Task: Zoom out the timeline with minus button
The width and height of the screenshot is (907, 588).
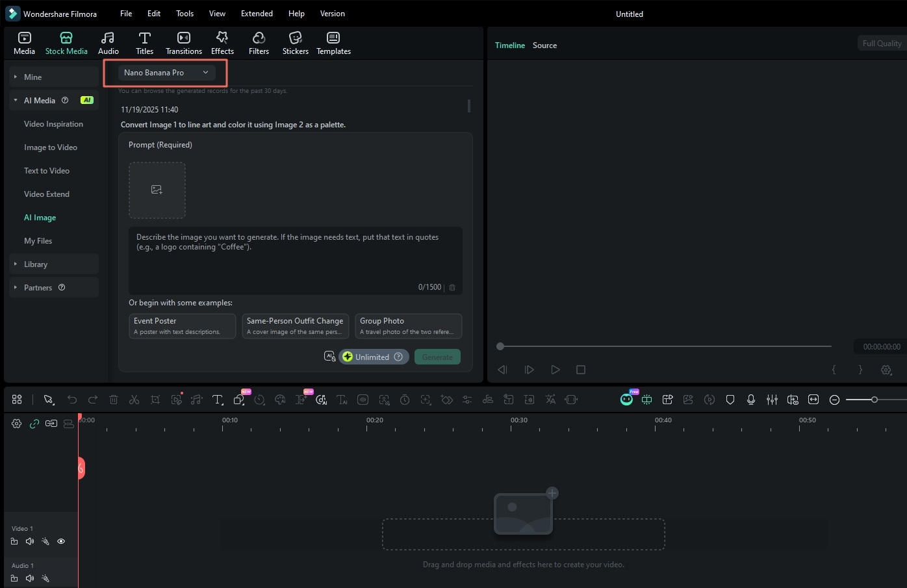Action: click(x=835, y=400)
